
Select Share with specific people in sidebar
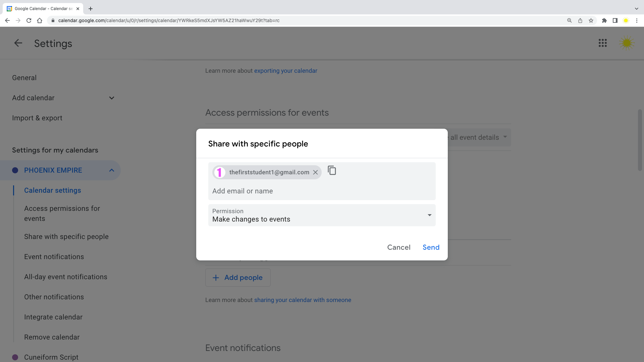click(66, 237)
